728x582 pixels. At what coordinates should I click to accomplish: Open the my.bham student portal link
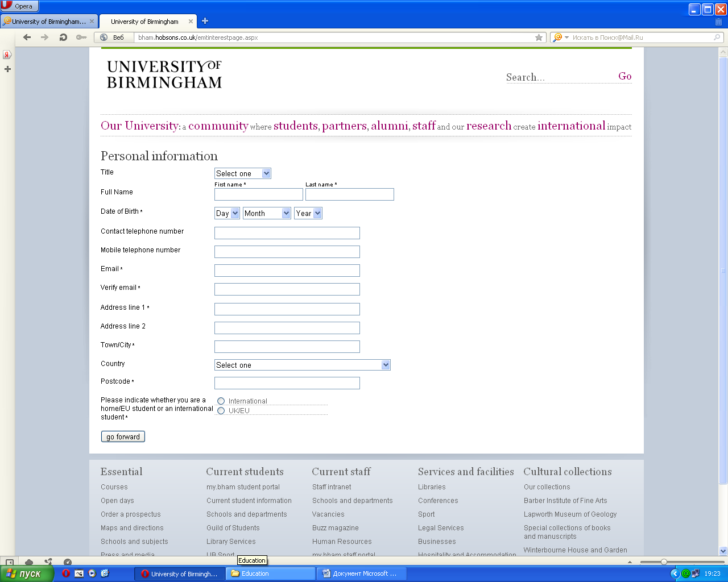pyautogui.click(x=243, y=487)
